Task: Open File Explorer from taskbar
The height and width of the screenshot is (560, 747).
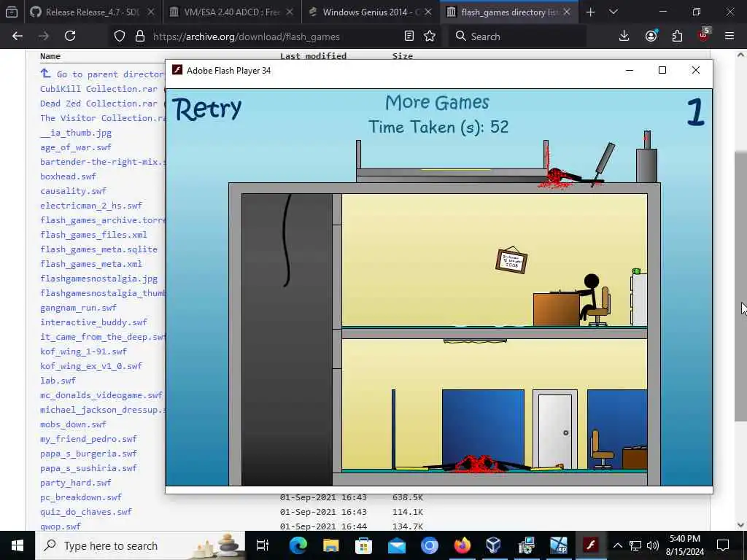Action: pyautogui.click(x=330, y=545)
